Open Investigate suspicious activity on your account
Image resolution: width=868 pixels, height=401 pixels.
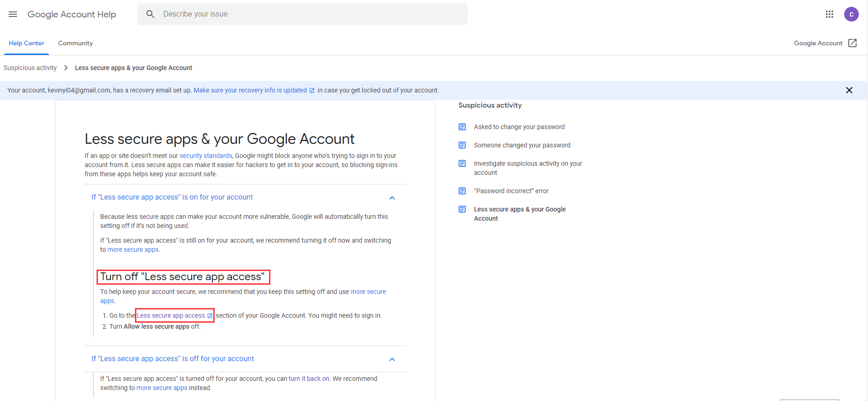(528, 168)
